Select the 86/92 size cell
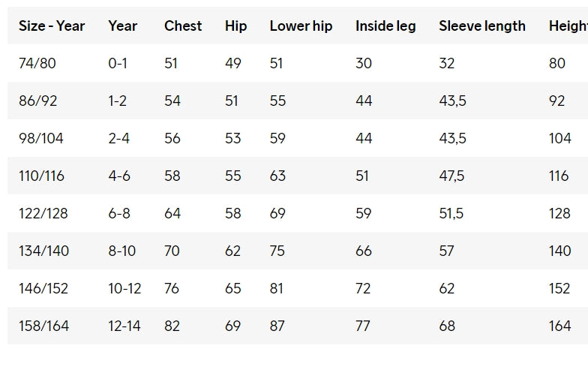 tap(38, 101)
